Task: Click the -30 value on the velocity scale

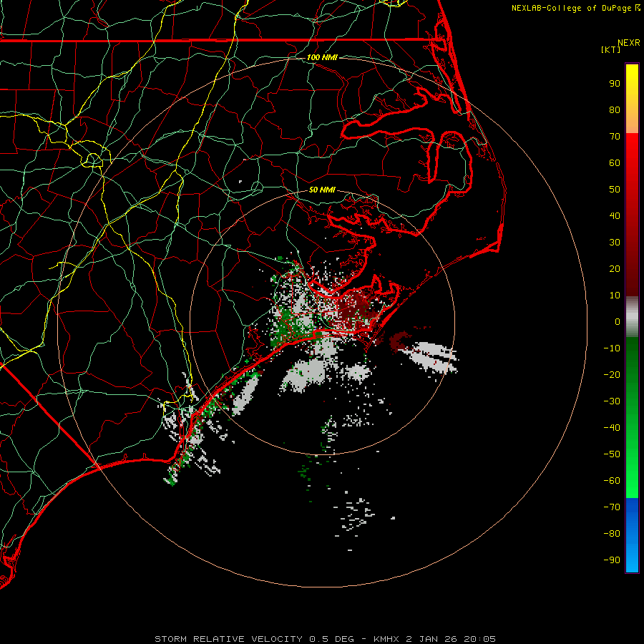Action: [x=612, y=401]
